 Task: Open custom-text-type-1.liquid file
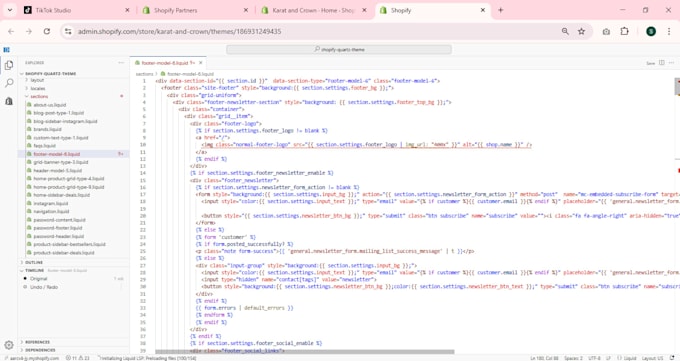point(61,138)
